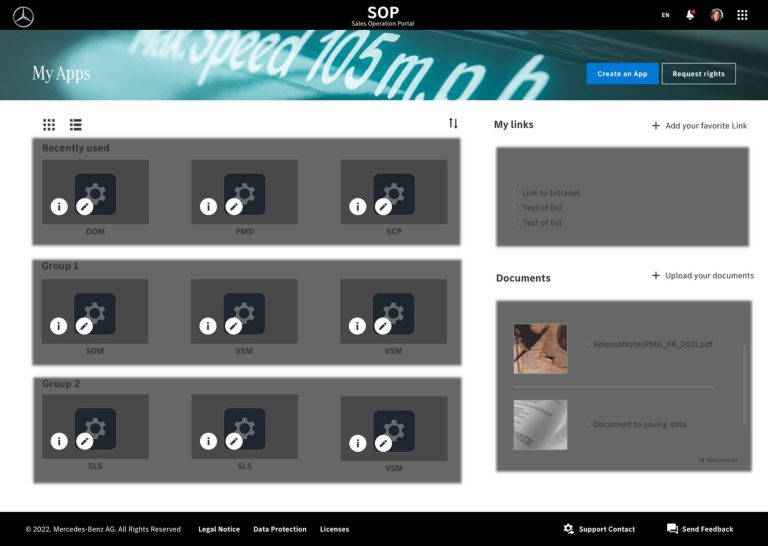Open the SCP app tile

394,192
